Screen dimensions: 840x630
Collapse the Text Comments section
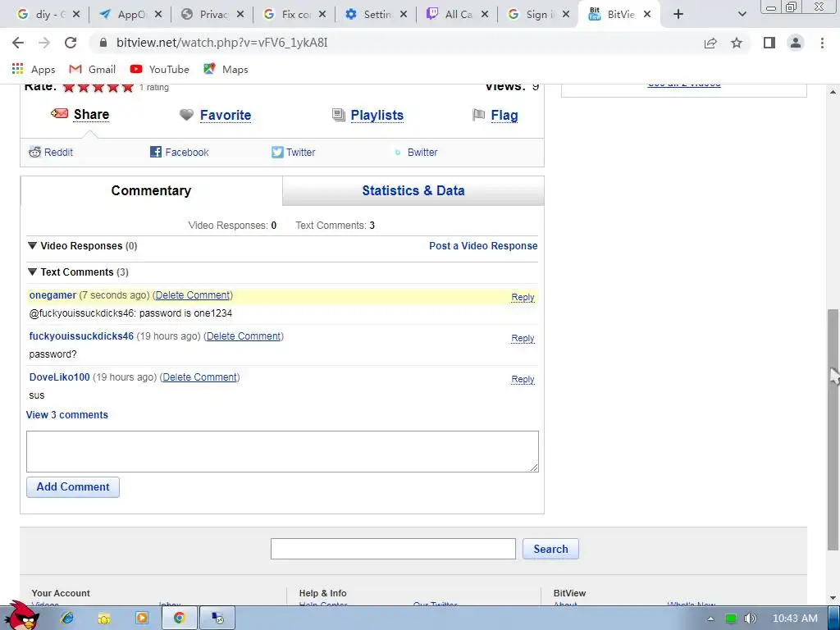[x=32, y=272]
